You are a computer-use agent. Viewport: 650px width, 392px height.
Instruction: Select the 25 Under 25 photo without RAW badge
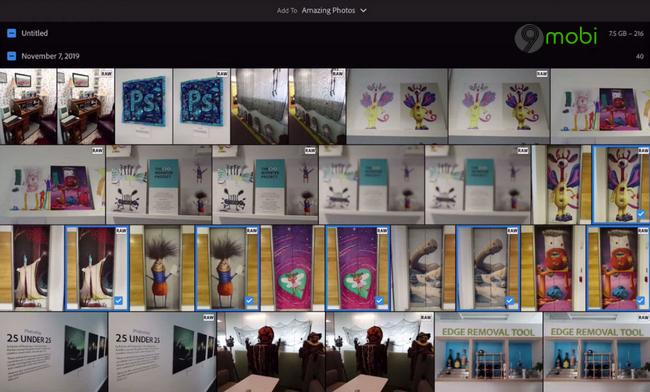pos(53,352)
